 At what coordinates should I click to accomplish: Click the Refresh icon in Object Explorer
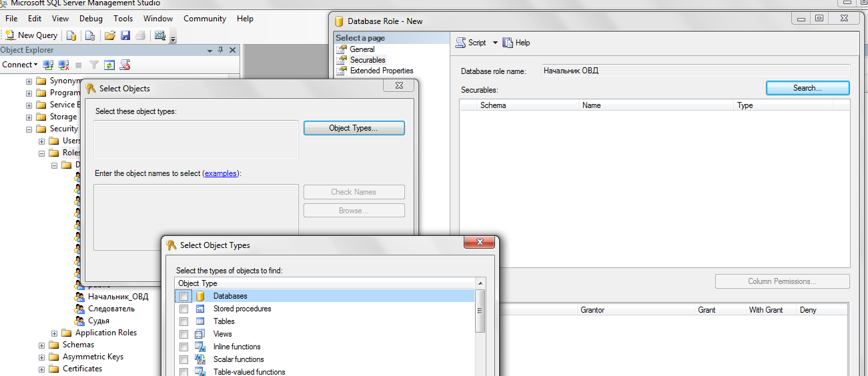[x=109, y=65]
